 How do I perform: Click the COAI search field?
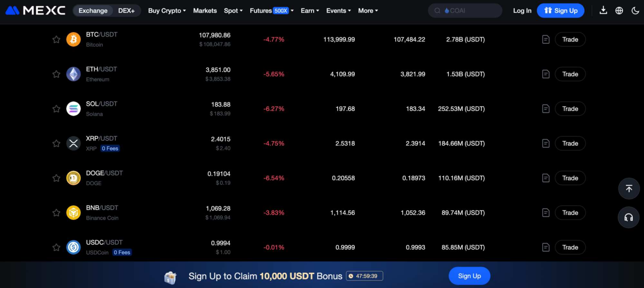[x=465, y=10]
